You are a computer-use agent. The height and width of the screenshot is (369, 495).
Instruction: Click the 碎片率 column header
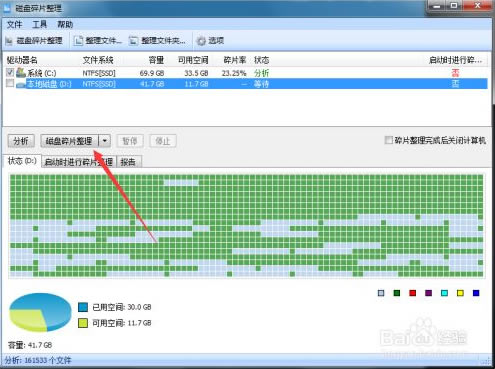(235, 60)
